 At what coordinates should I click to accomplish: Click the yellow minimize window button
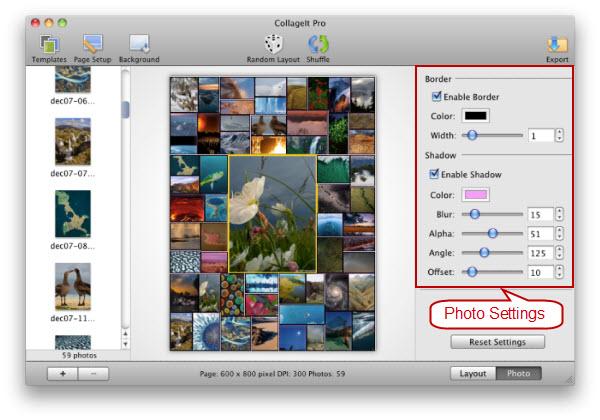click(x=49, y=23)
